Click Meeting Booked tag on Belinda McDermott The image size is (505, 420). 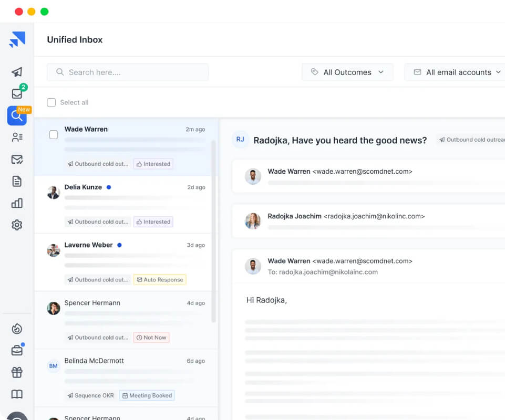(x=147, y=395)
